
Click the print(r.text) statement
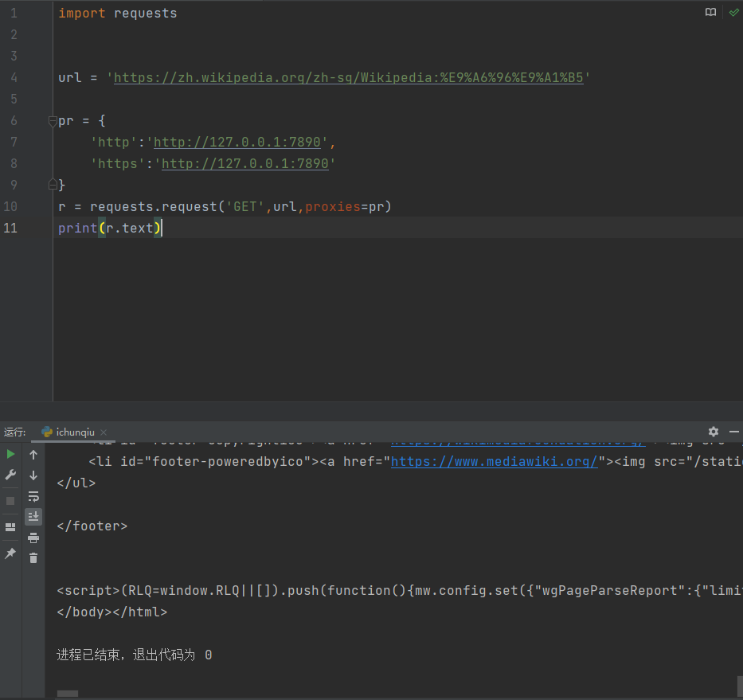pyautogui.click(x=110, y=228)
